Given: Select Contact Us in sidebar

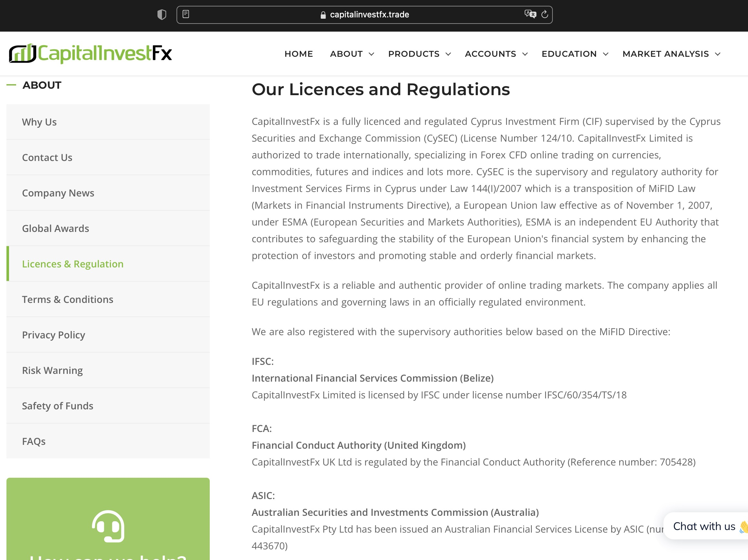Looking at the screenshot, I should click(47, 157).
